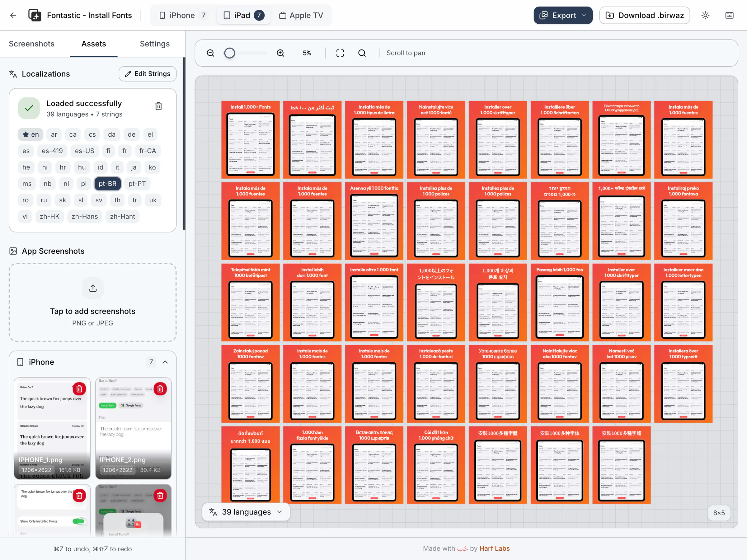Switch to the Screenshots tab
The height and width of the screenshot is (560, 747).
point(31,44)
